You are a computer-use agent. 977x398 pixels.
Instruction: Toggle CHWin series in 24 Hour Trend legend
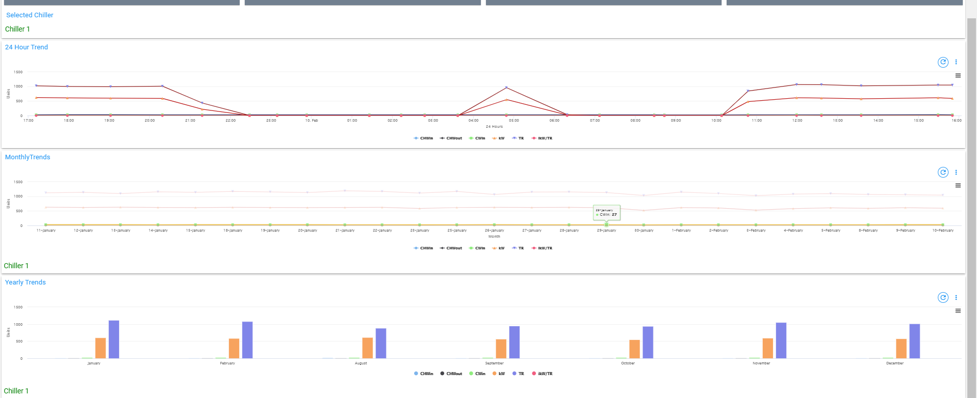(424, 138)
